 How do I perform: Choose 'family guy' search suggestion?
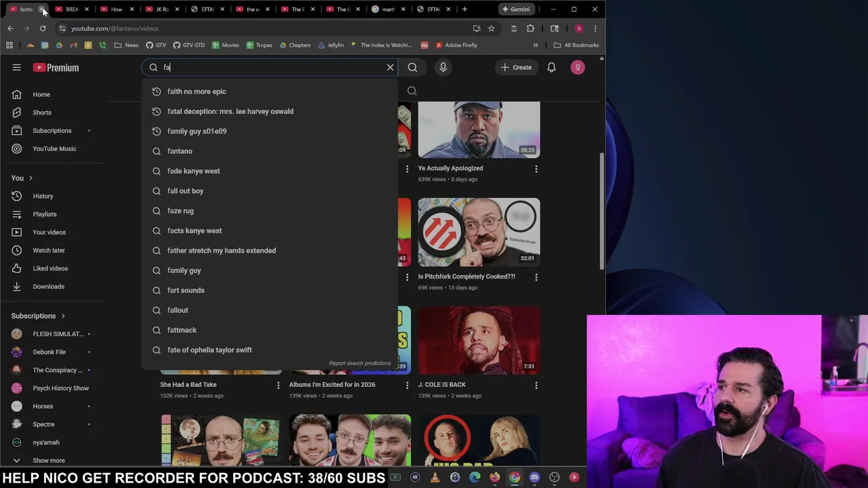coord(269,270)
